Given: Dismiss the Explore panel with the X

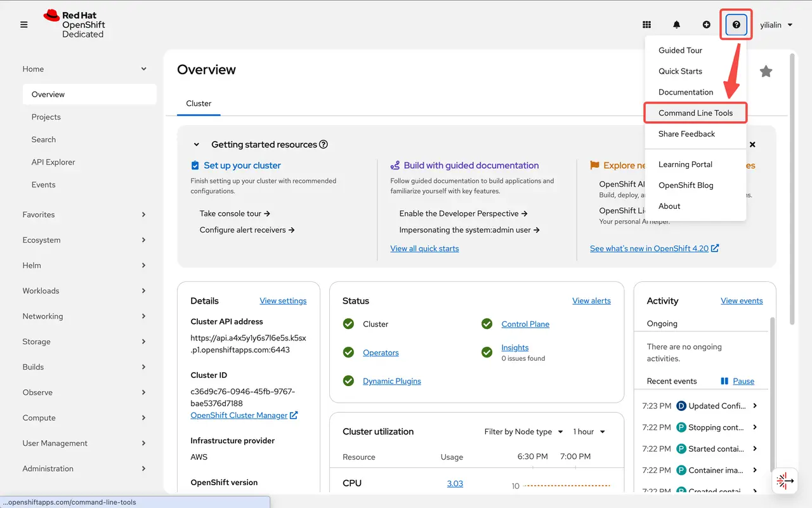Looking at the screenshot, I should coord(752,144).
